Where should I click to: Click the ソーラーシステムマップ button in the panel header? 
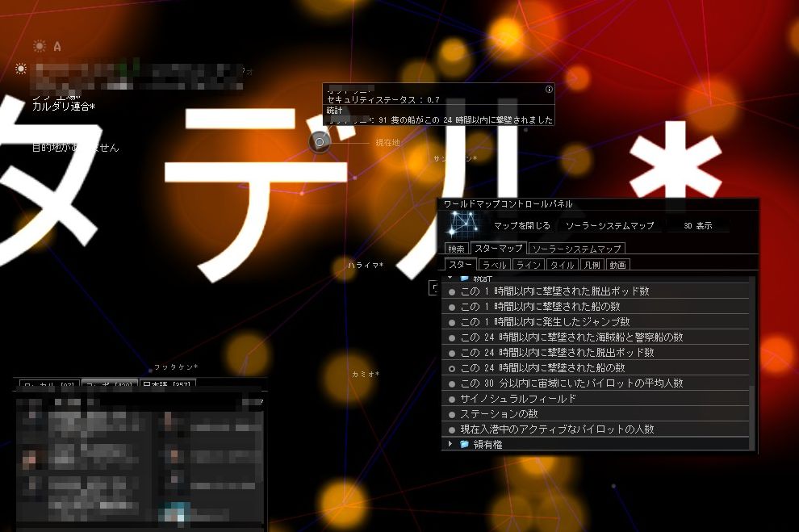pos(610,225)
